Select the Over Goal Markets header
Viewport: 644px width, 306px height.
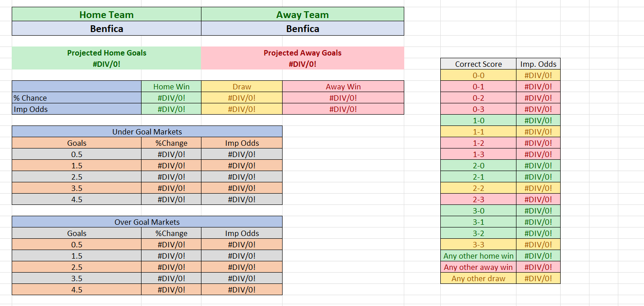click(147, 222)
